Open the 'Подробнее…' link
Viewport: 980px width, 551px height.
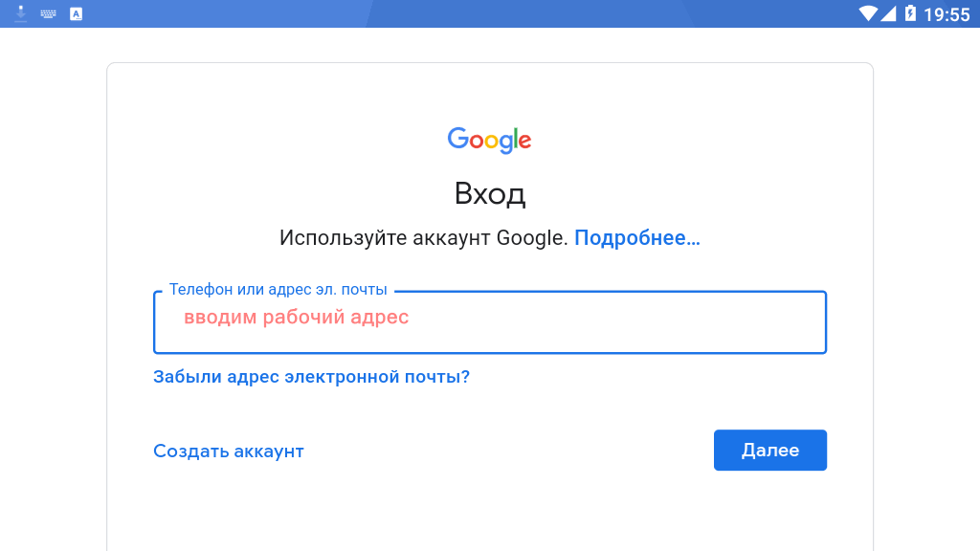pos(636,238)
